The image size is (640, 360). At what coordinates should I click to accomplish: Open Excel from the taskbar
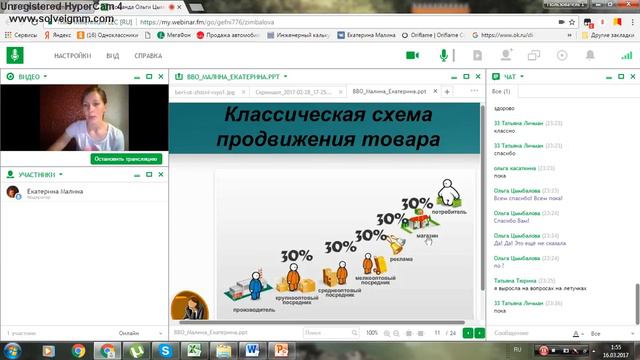195,351
